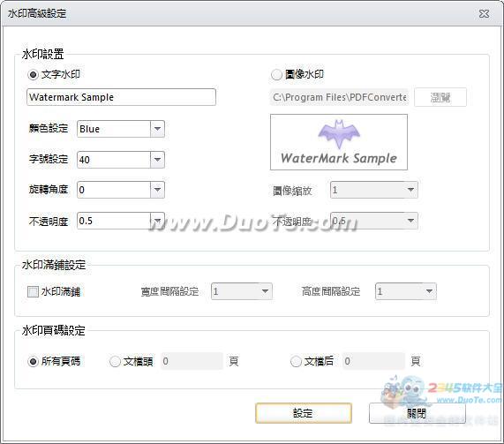Click the image path field C:\Program Files

[339, 97]
